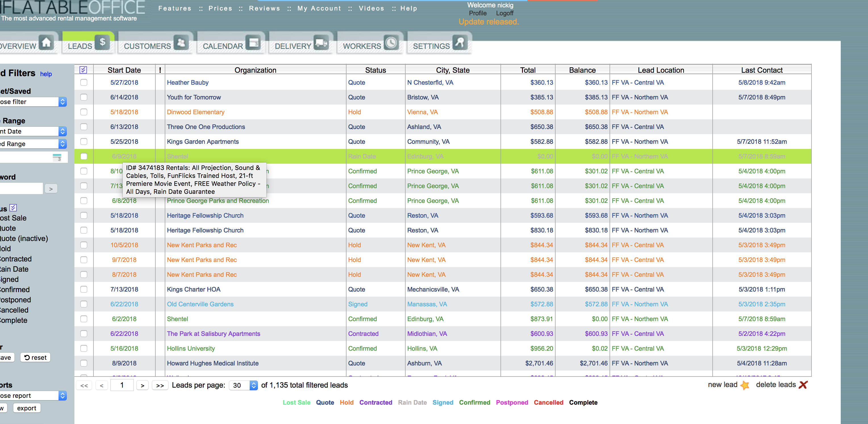Click the delete leads red X icon

(803, 385)
